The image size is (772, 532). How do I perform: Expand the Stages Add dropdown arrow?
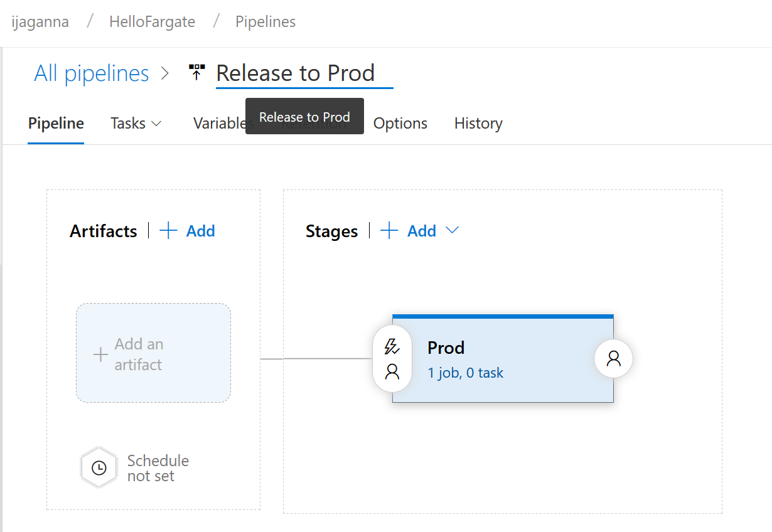click(x=452, y=231)
